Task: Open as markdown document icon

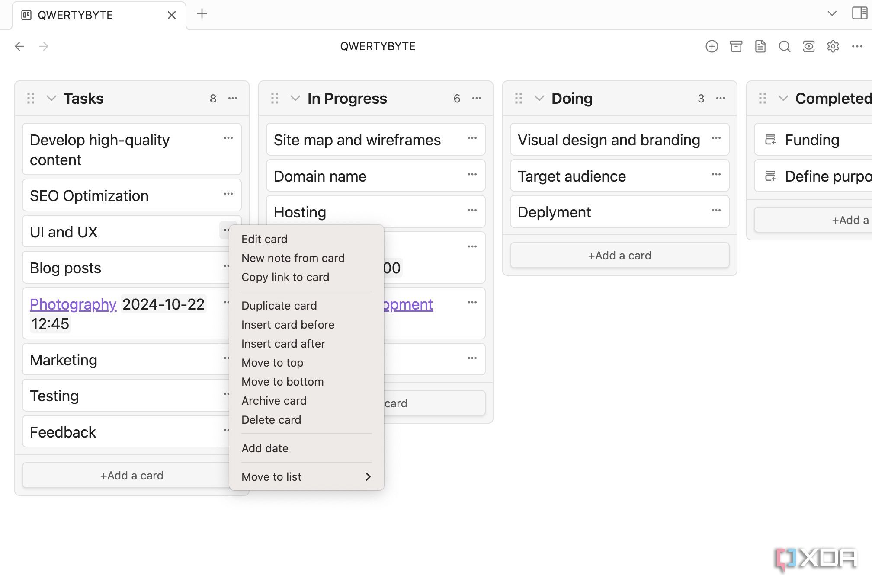Action: point(760,46)
